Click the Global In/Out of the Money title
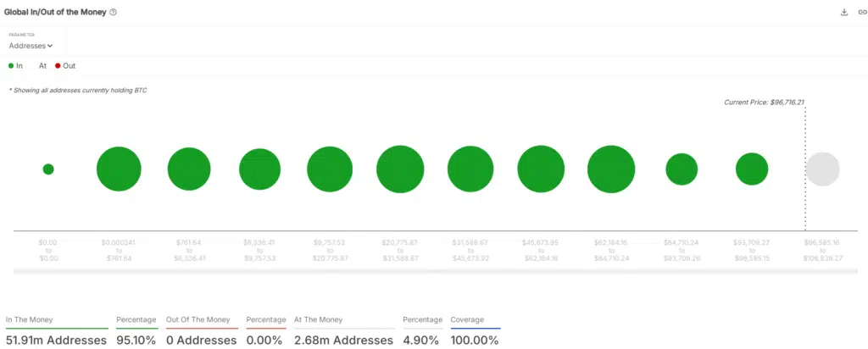This screenshot has height=349, width=868. tap(55, 12)
